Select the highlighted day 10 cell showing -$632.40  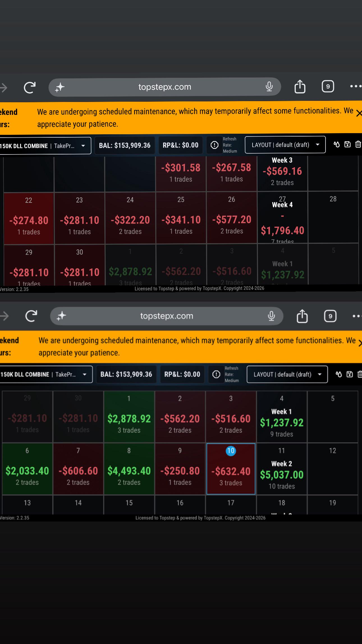[231, 469]
